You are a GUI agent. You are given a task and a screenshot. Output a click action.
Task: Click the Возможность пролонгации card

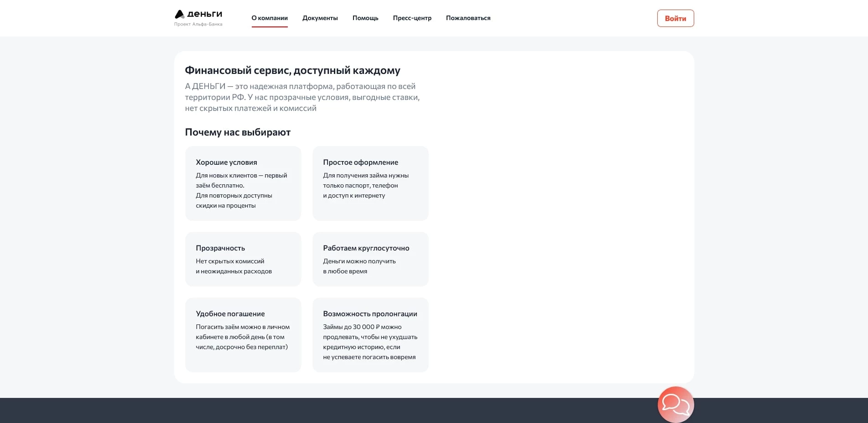coord(370,334)
